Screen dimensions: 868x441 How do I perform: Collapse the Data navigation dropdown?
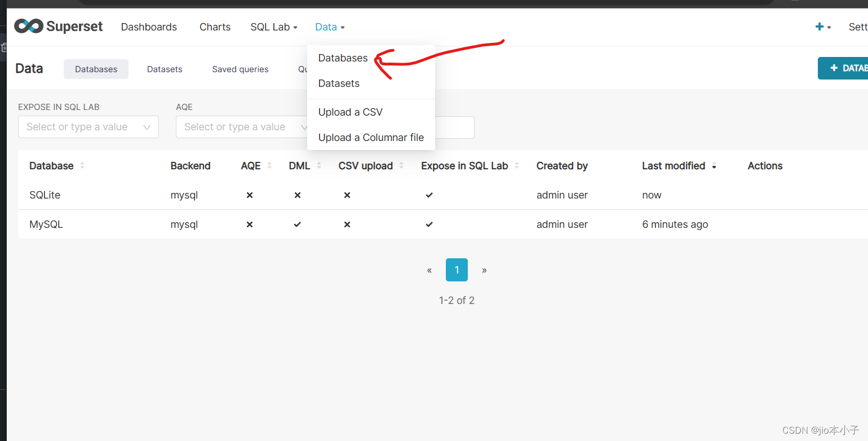click(x=330, y=27)
